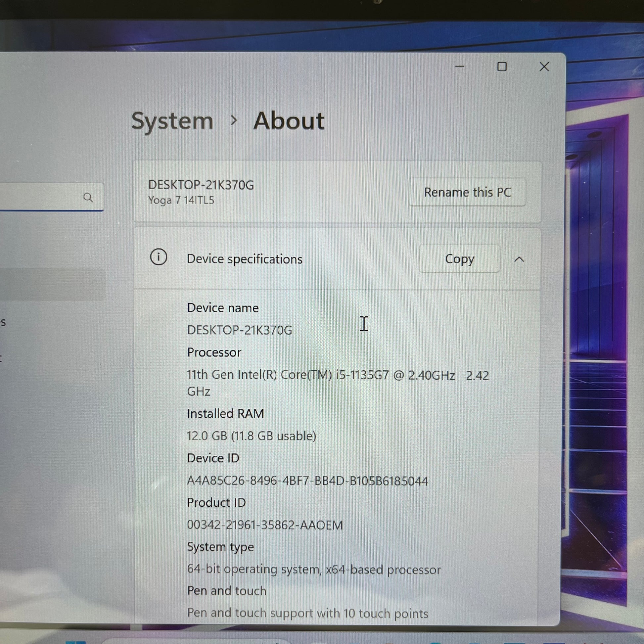Image resolution: width=644 pixels, height=644 pixels.
Task: Collapse the Device specifications section chevron
Action: click(x=519, y=259)
